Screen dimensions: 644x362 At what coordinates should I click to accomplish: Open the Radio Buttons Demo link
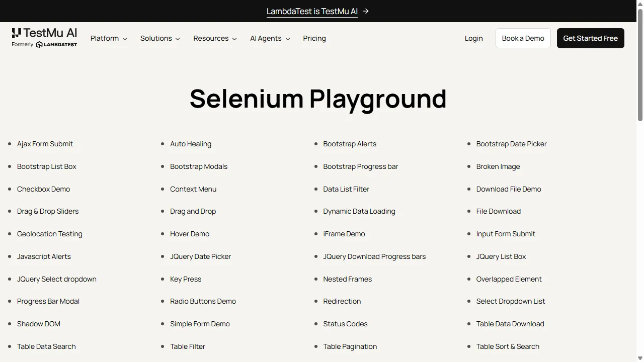203,301
